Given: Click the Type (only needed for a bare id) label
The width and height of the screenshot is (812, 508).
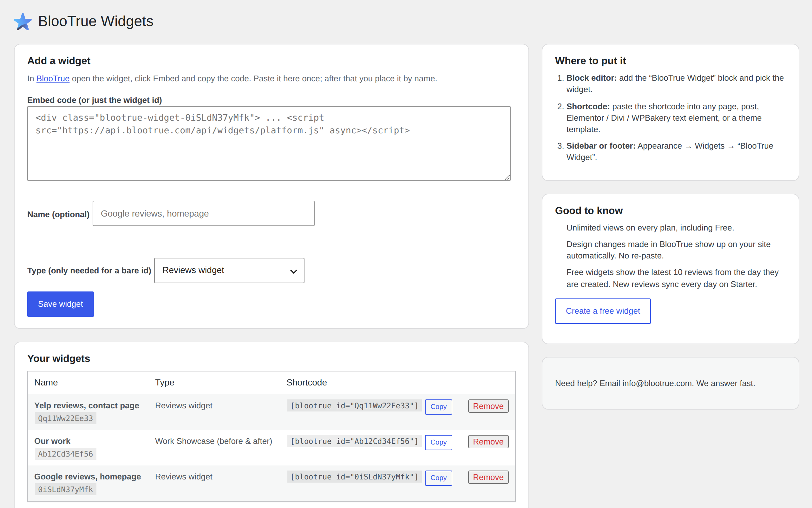Looking at the screenshot, I should click(89, 271).
